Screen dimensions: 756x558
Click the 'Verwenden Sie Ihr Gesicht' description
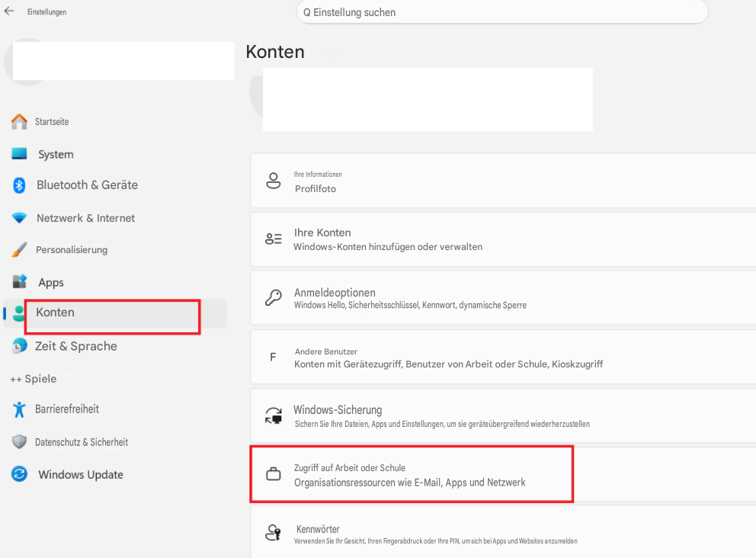coord(436,541)
